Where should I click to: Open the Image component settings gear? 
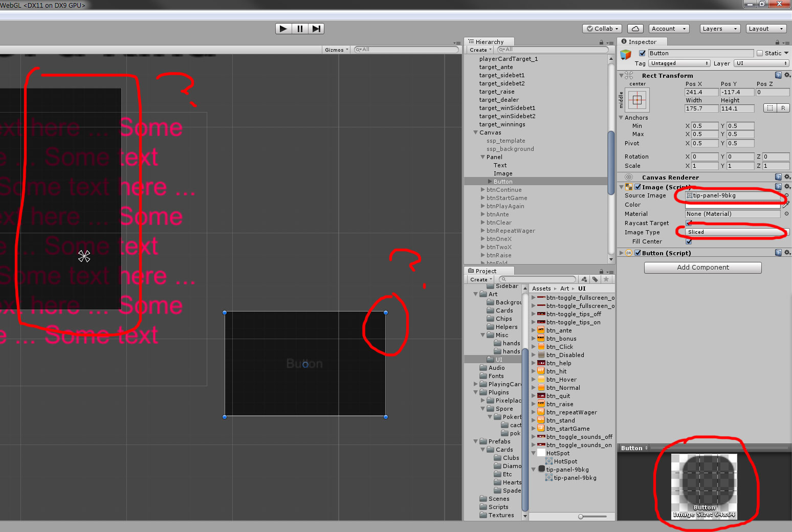pos(787,187)
